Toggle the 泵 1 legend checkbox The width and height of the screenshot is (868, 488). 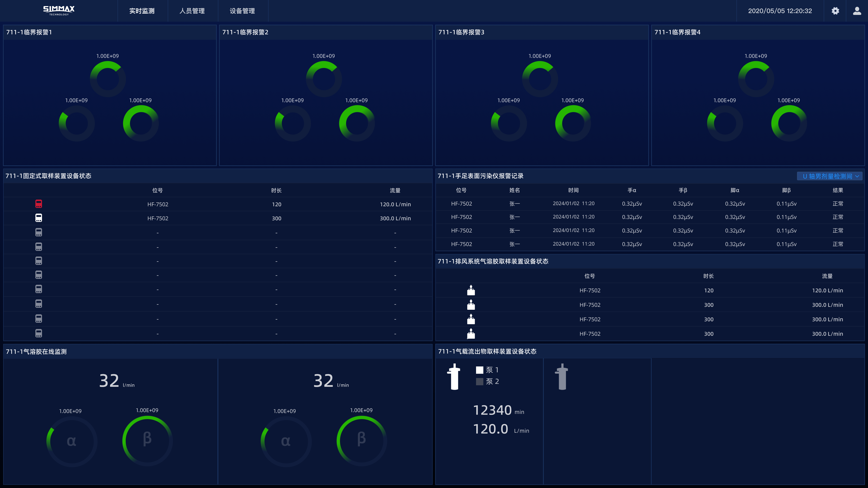tap(479, 370)
